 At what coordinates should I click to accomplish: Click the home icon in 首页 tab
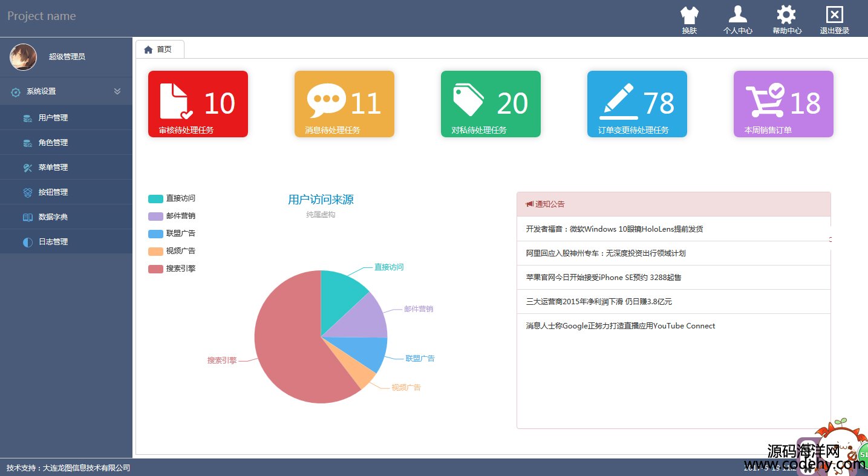tap(148, 50)
